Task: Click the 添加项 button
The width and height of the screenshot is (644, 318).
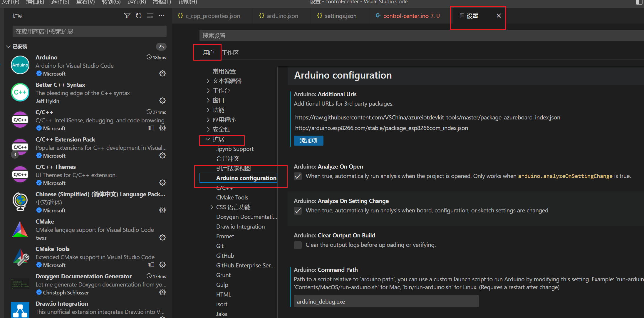Action: pos(308,141)
